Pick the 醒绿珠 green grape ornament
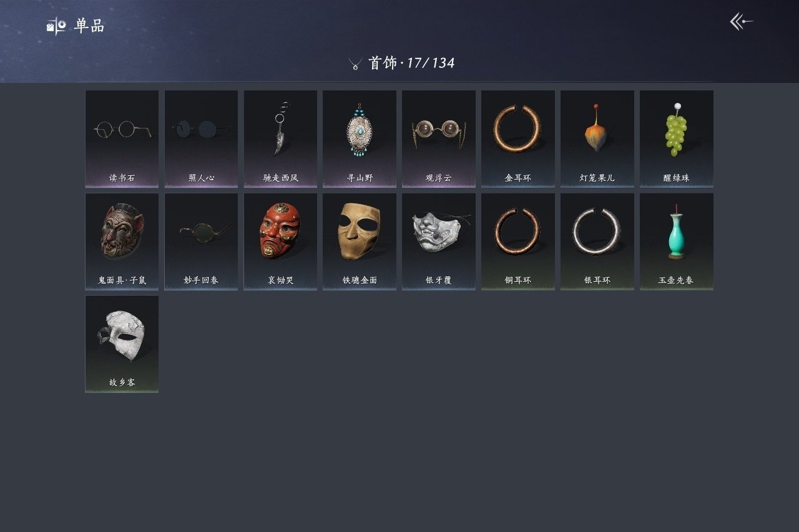This screenshot has height=532, width=799. pos(677,139)
